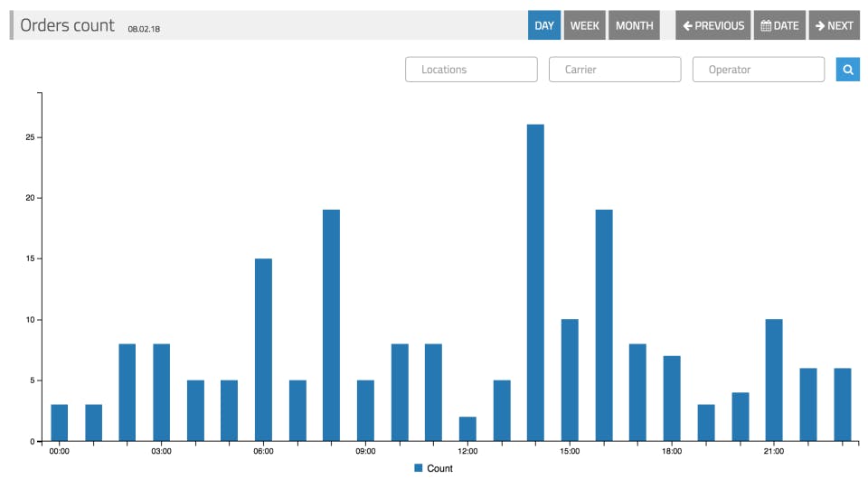Toggle the Count legend square
Image resolution: width=868 pixels, height=479 pixels.
click(419, 468)
